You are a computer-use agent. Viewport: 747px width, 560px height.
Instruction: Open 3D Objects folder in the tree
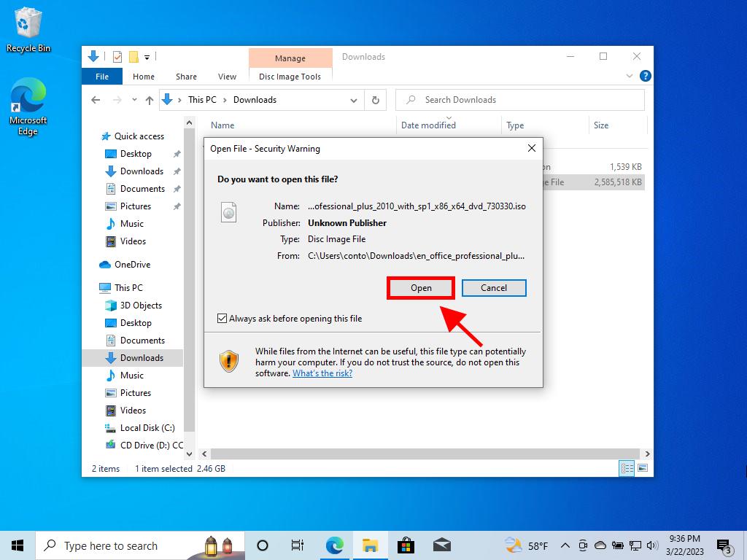coord(141,306)
